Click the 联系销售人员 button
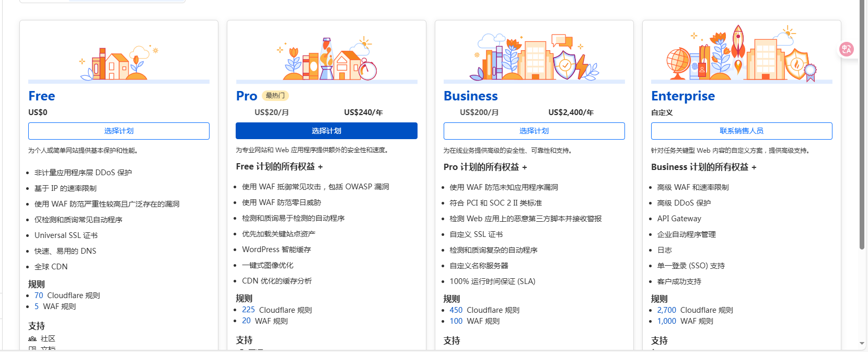Image resolution: width=868 pixels, height=352 pixels. [742, 131]
